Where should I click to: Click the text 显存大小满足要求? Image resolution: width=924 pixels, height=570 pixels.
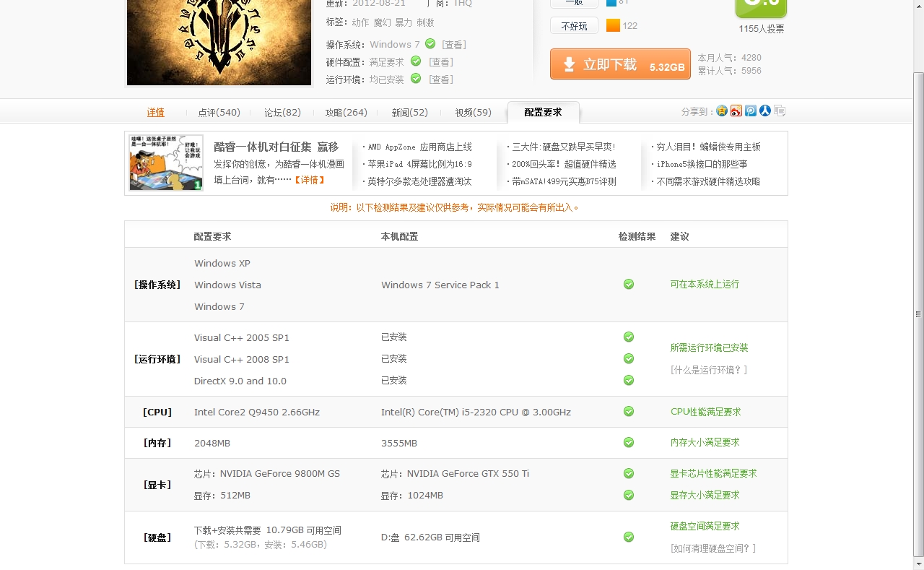[x=705, y=496]
